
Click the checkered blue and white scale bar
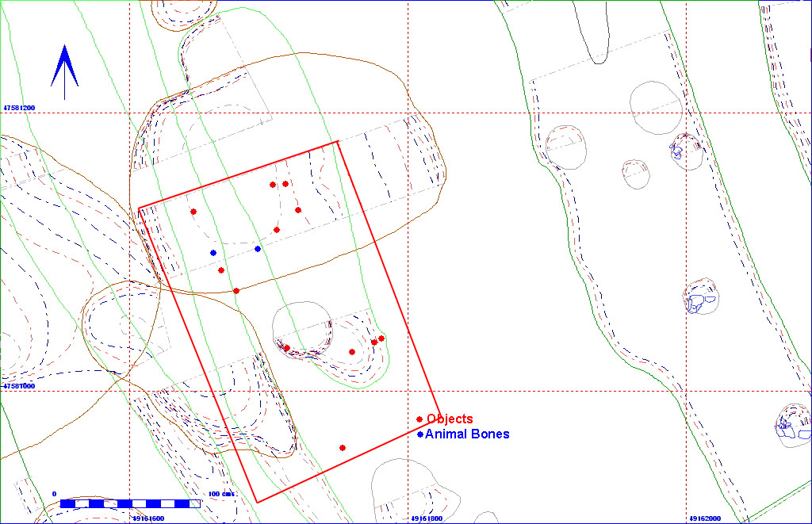130,503
